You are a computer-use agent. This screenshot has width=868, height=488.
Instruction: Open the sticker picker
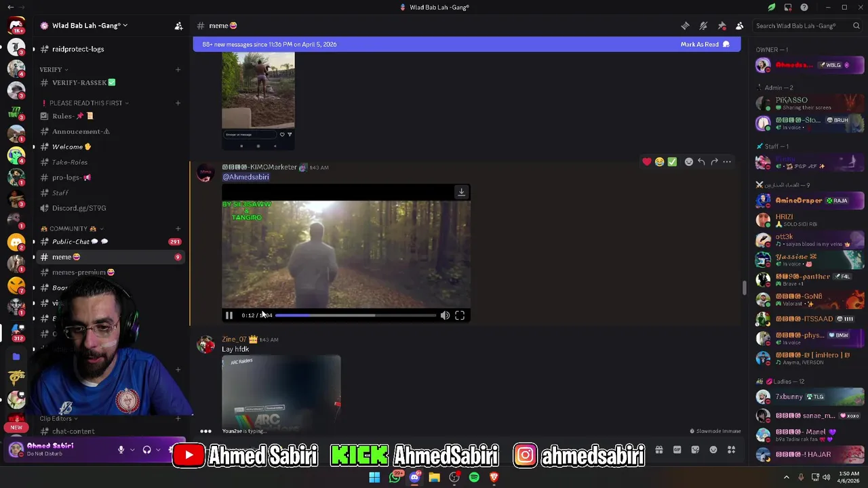tap(695, 449)
